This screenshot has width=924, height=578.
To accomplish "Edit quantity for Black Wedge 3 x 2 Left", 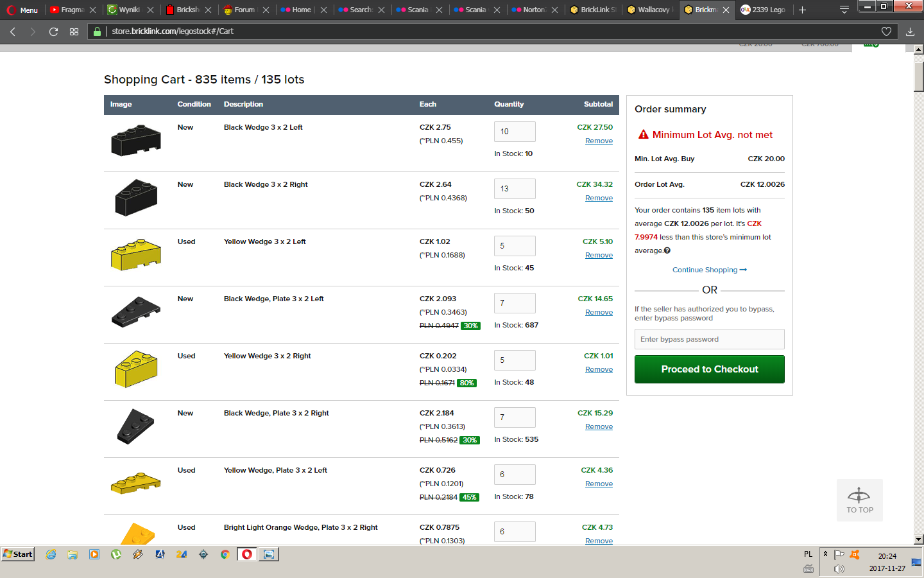I will pyautogui.click(x=515, y=132).
